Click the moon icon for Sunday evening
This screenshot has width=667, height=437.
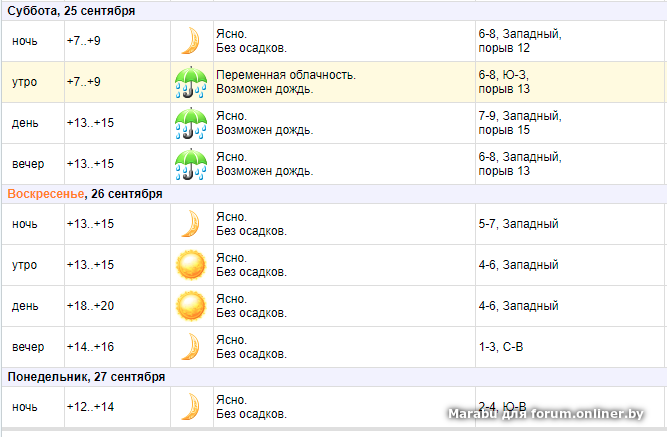[191, 347]
